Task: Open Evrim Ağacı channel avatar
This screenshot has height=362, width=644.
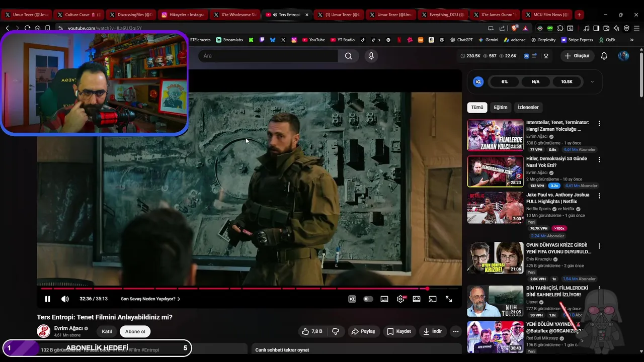Action: click(44, 331)
